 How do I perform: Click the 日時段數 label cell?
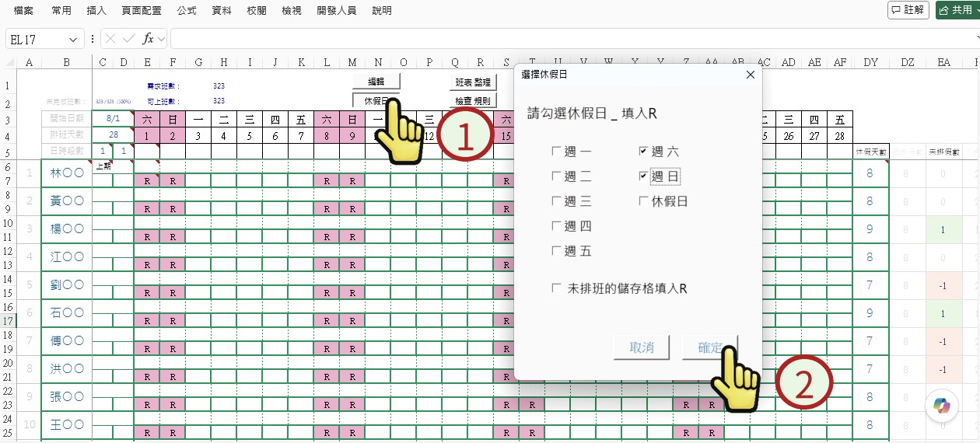66,150
